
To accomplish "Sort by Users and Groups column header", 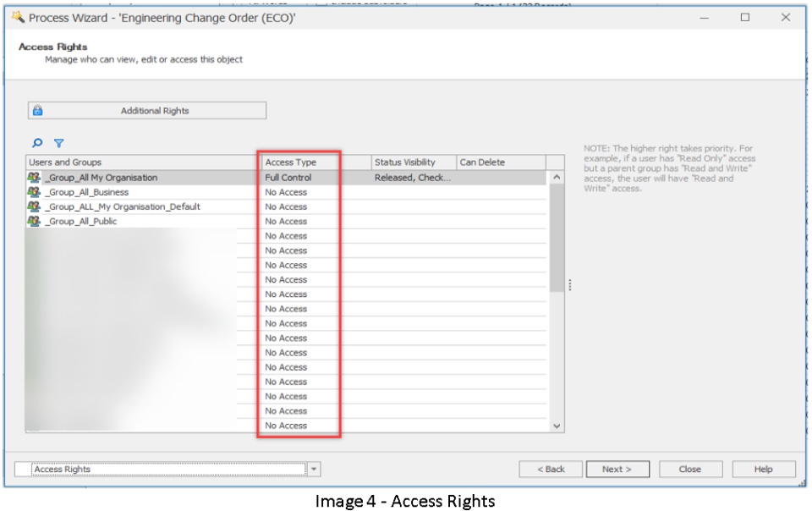I will click(x=144, y=162).
